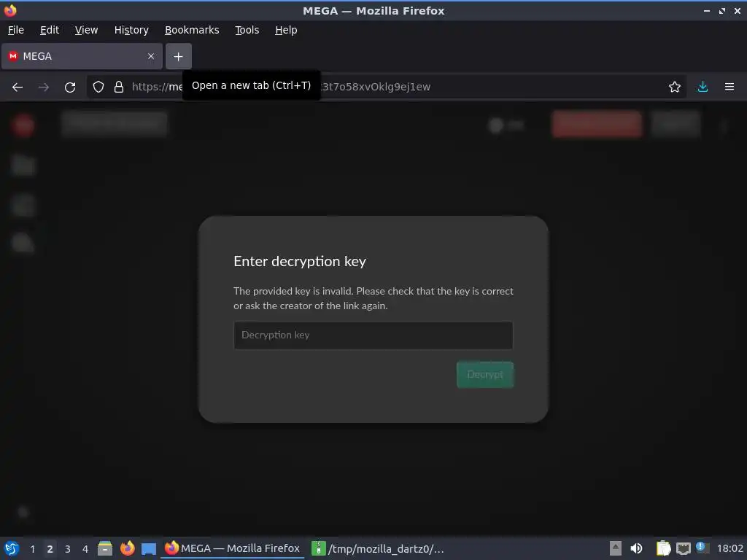Image resolution: width=747 pixels, height=560 pixels.
Task: Minimize the Firefox window
Action: pos(706,11)
